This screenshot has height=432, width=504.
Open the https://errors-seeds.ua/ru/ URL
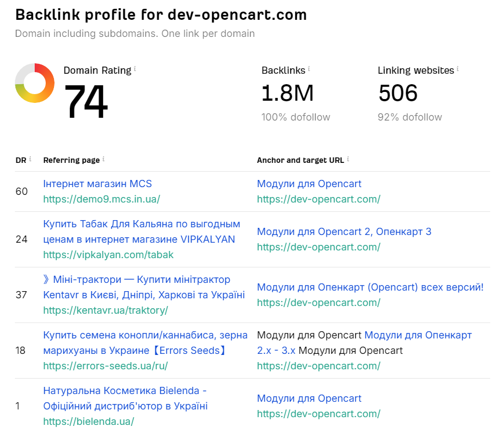coord(105,366)
